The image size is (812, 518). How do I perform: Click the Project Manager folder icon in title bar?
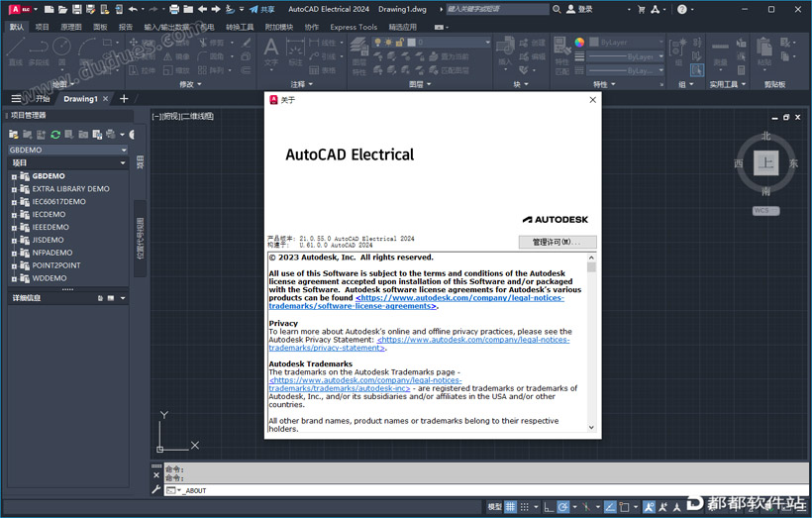pyautogui.click(x=188, y=9)
